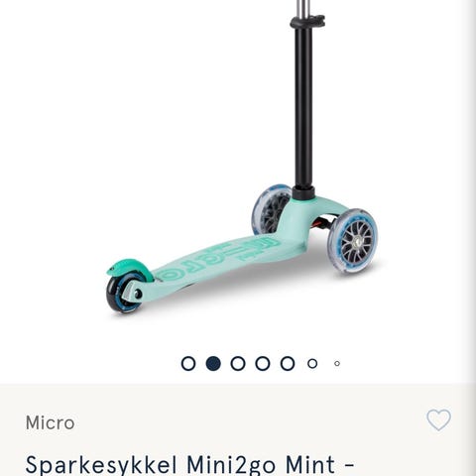Click the handlebar height clamp at top
The height and width of the screenshot is (476, 476).
[307, 21]
